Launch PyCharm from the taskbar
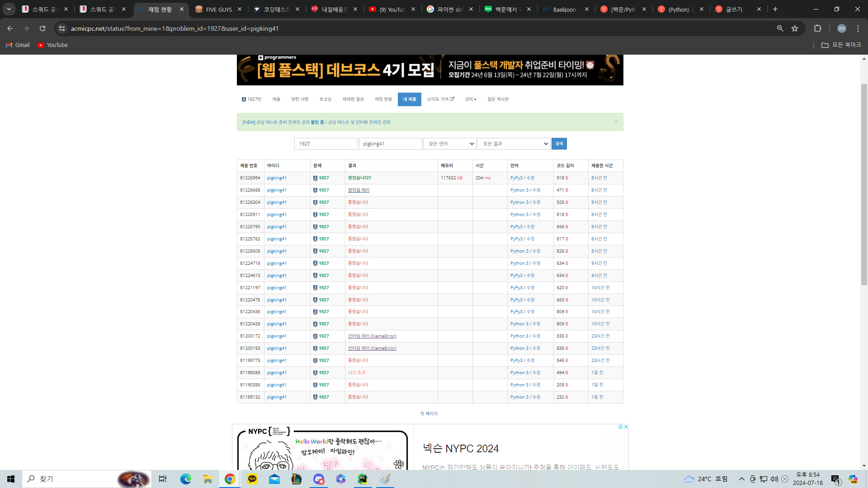This screenshot has width=868, height=488. pos(363,479)
